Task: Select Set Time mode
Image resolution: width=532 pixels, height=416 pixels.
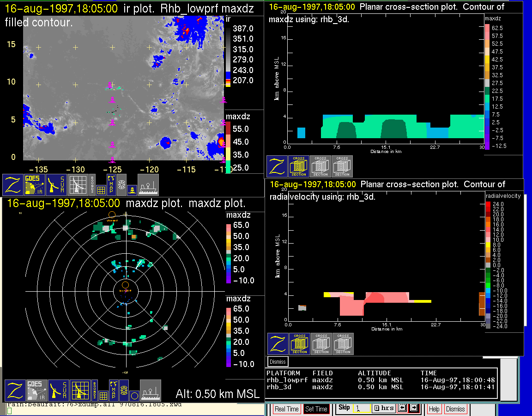Action: point(316,409)
